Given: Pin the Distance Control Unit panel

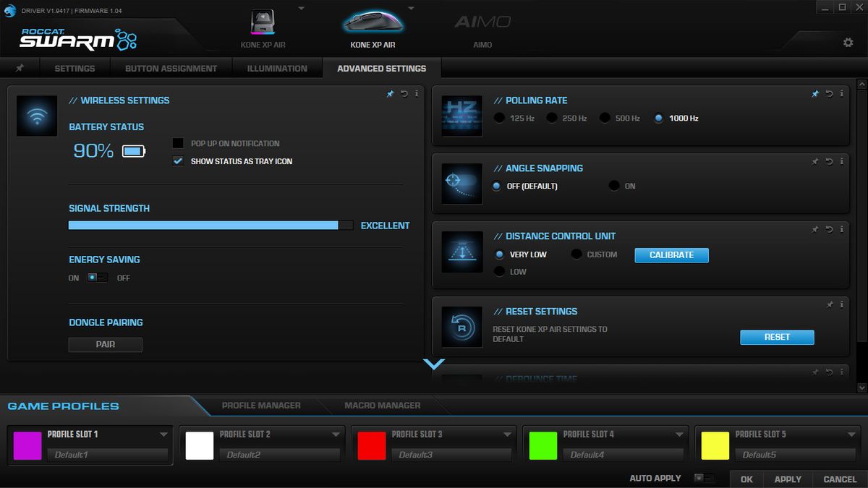Looking at the screenshot, I should [x=815, y=230].
